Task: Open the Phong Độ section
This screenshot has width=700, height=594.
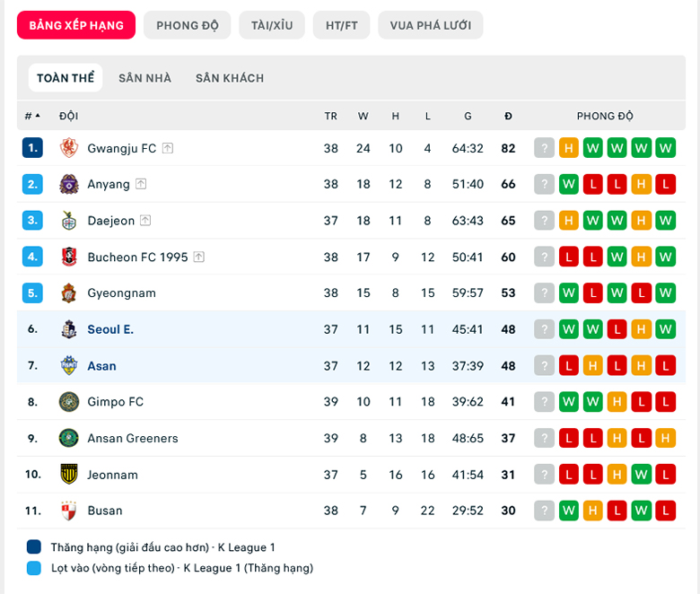Action: pyautogui.click(x=187, y=25)
